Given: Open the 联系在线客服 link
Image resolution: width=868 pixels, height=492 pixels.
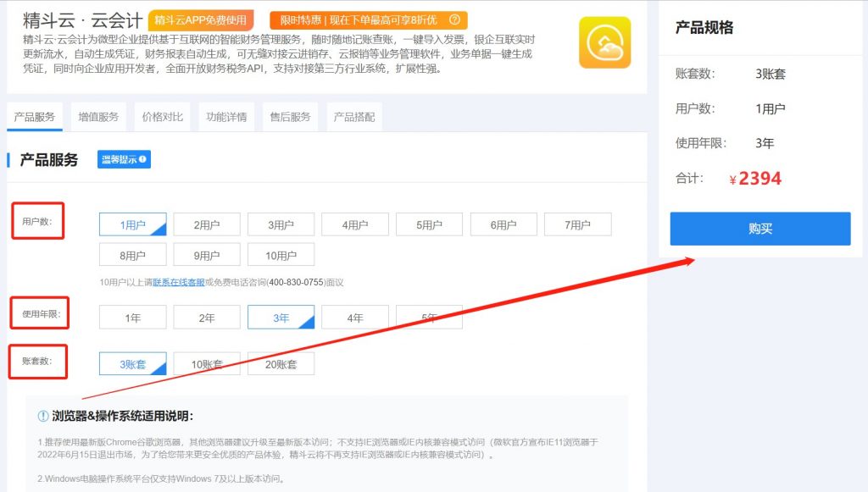Looking at the screenshot, I should click(178, 282).
